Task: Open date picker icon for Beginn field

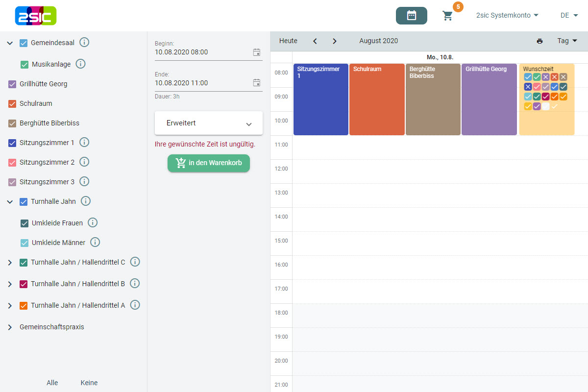Action: tap(256, 52)
